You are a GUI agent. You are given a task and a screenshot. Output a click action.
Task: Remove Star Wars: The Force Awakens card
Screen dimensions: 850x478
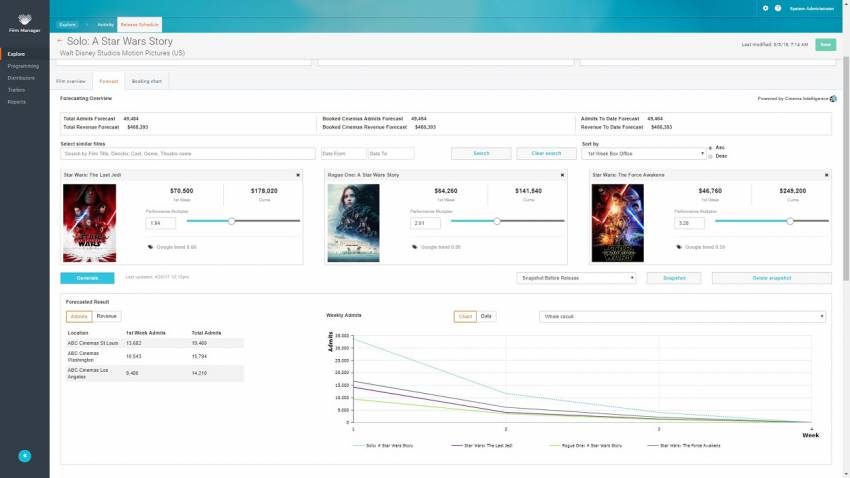tap(826, 175)
